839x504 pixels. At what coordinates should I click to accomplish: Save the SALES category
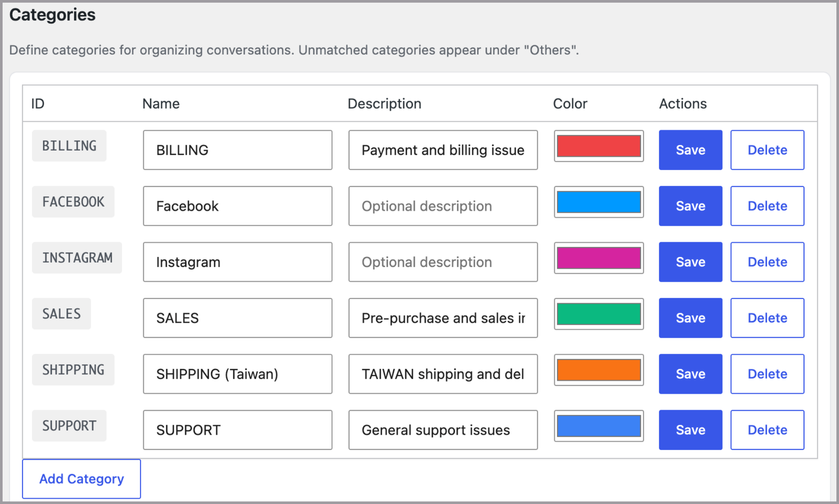(690, 318)
